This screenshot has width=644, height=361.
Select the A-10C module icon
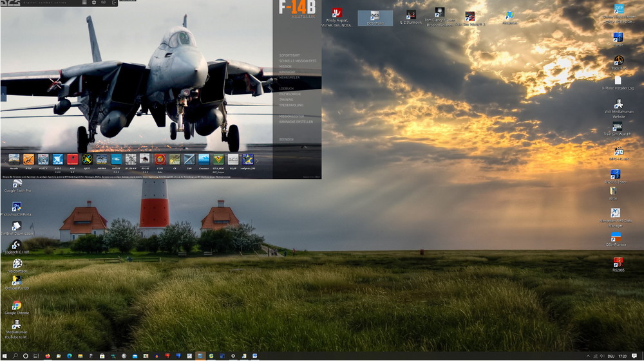point(28,159)
